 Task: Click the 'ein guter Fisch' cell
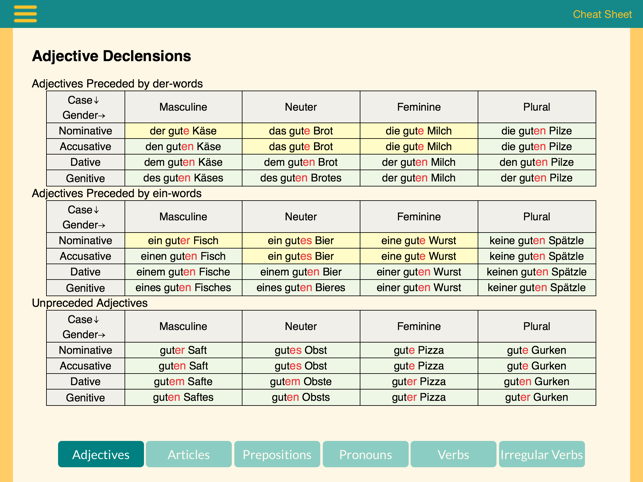coord(183,241)
